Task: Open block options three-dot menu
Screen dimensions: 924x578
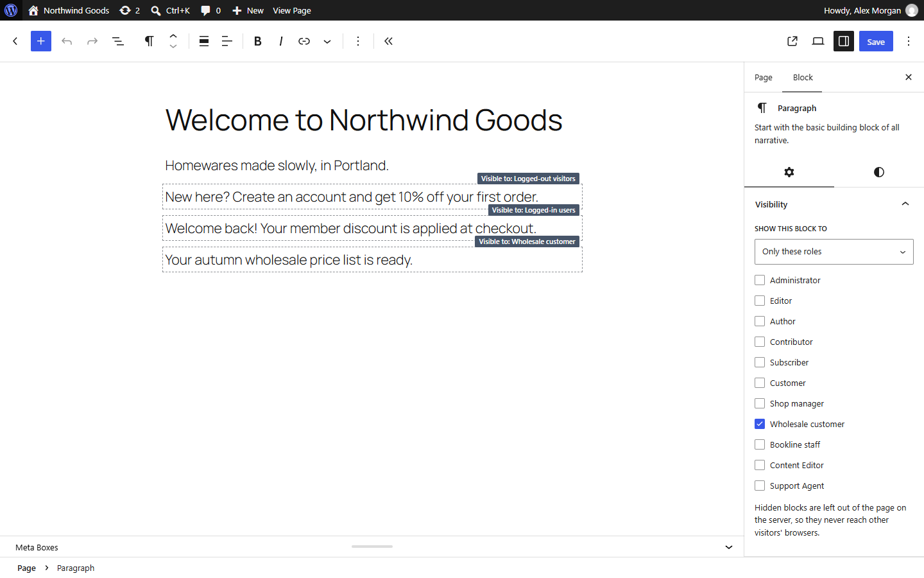Action: pyautogui.click(x=358, y=41)
